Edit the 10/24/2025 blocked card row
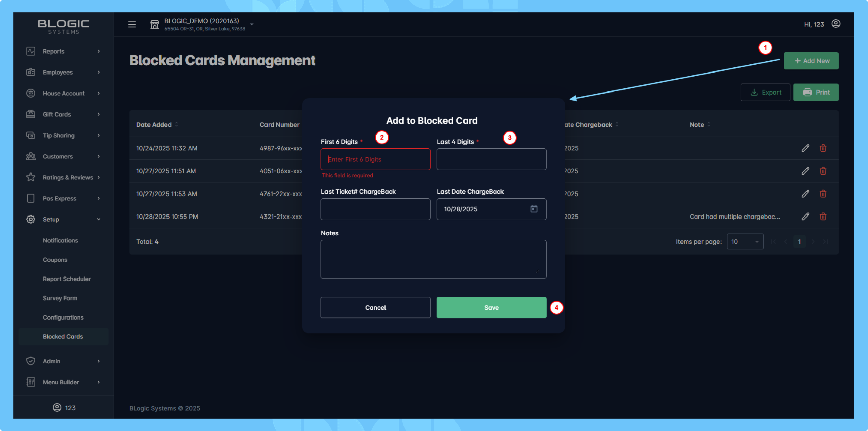 tap(805, 148)
